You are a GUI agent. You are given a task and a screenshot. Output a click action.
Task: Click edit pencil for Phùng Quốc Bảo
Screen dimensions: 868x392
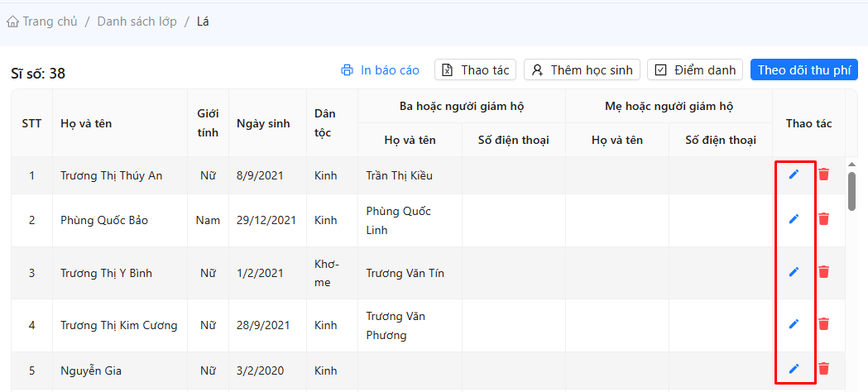794,219
